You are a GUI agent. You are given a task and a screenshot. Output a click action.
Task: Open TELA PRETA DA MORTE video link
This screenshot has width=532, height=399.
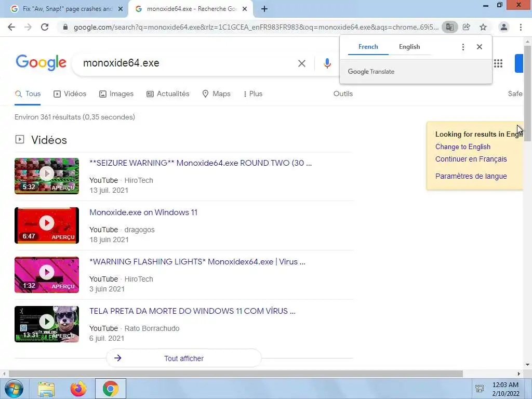(x=192, y=311)
